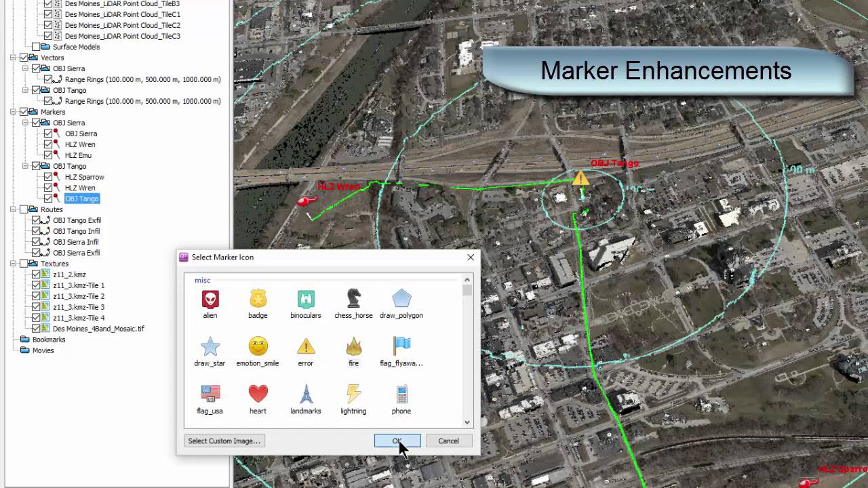Screen dimensions: 868x488
Task: Pick the binoculars marker icon
Action: [306, 299]
